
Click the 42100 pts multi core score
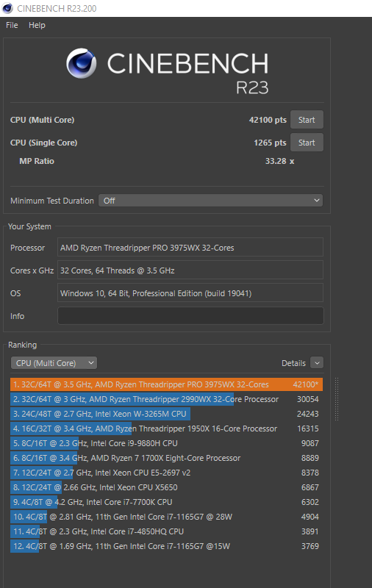pyautogui.click(x=268, y=120)
